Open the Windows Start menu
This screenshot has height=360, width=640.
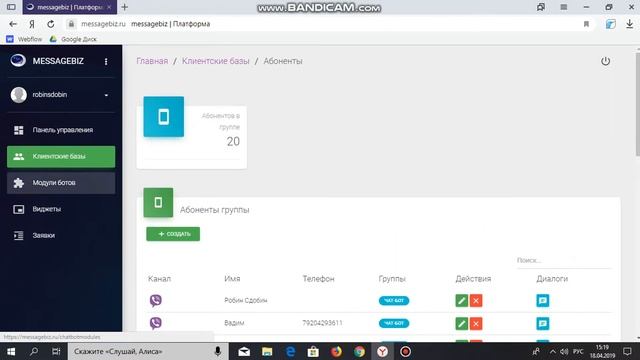pos(11,351)
